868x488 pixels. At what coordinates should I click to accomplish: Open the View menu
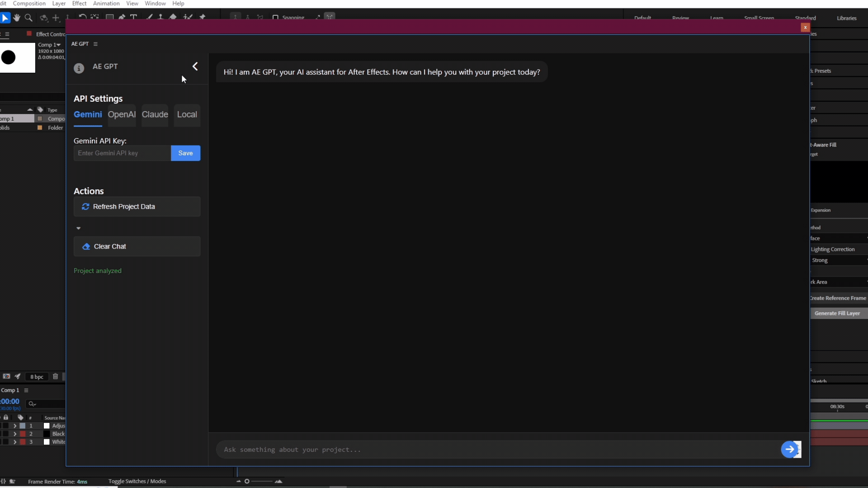click(x=132, y=4)
